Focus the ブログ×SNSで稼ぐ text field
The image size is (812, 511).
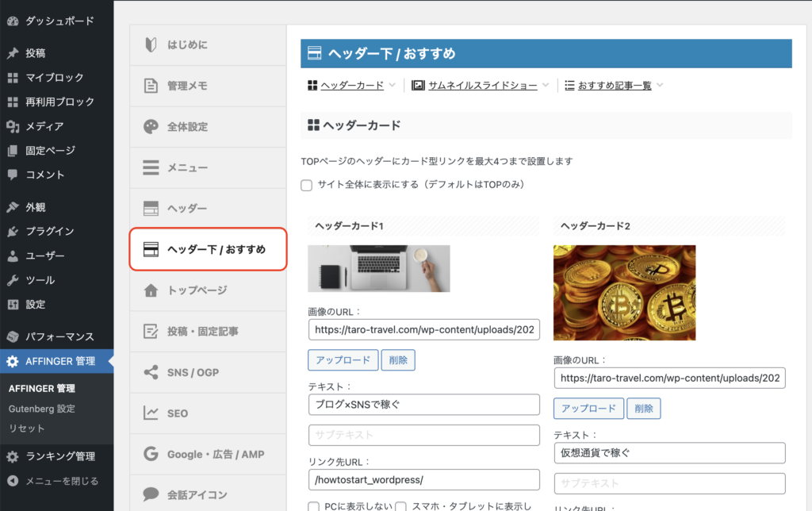tap(424, 405)
